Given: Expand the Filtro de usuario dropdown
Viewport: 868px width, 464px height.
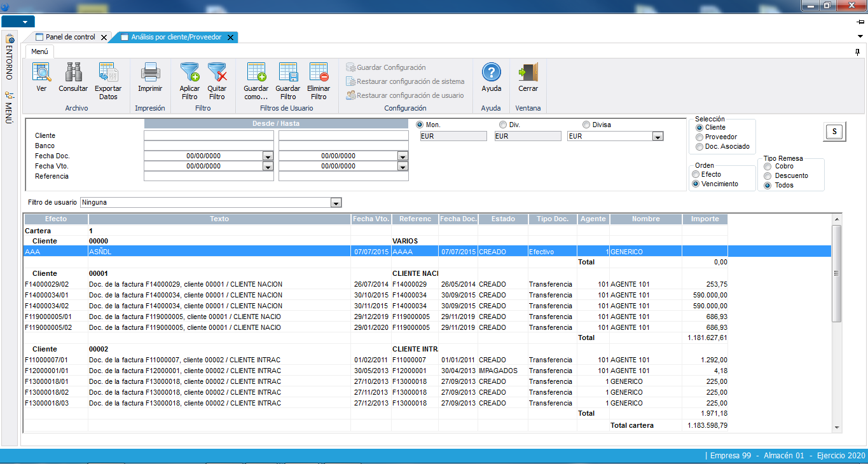Looking at the screenshot, I should [336, 203].
